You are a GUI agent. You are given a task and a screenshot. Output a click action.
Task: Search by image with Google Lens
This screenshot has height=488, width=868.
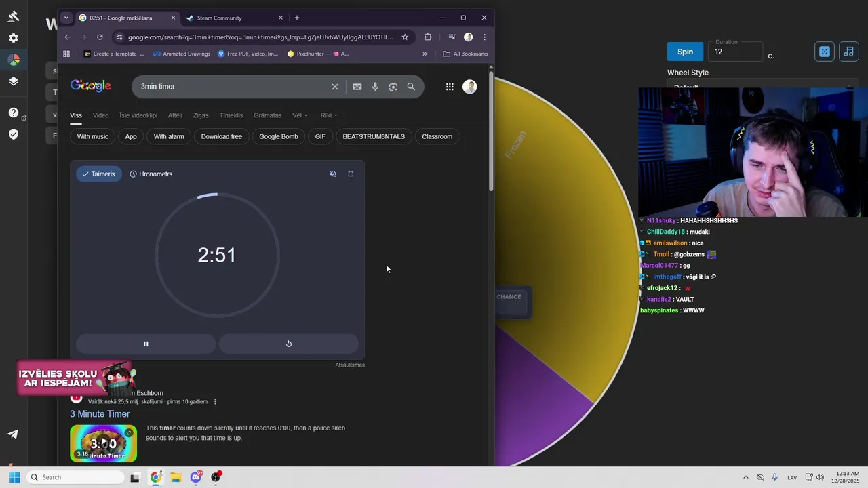[393, 87]
